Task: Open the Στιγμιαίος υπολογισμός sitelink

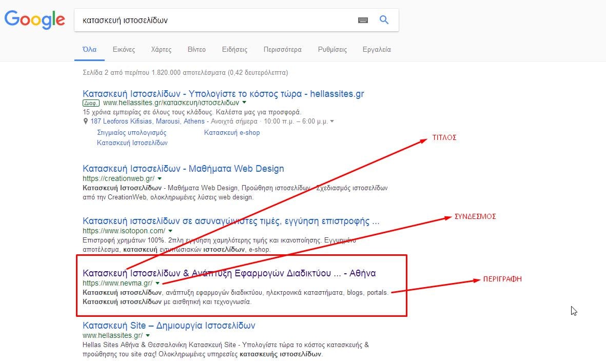Action: [132, 132]
